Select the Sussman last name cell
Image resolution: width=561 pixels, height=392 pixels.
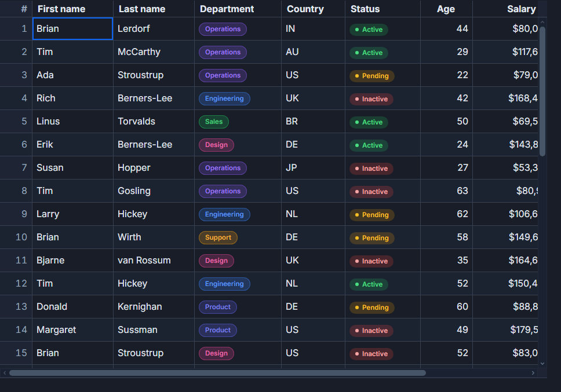point(154,329)
